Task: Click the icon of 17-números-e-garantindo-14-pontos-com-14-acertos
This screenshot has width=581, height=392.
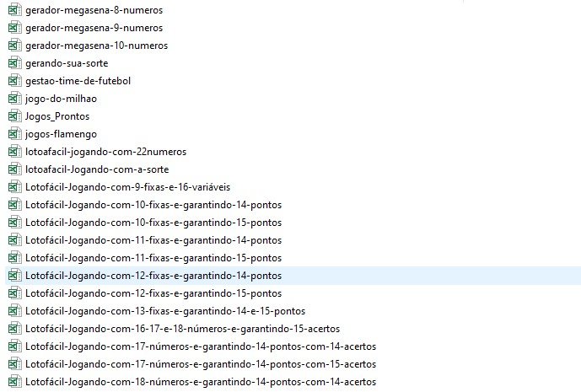Action: 15,346
